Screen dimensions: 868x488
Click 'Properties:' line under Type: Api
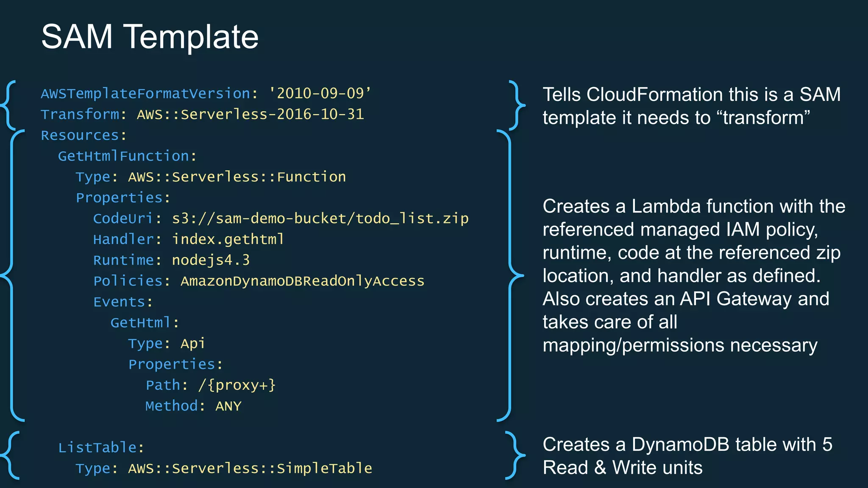tap(175, 364)
